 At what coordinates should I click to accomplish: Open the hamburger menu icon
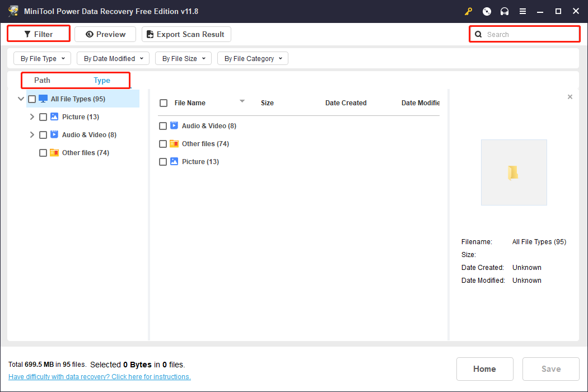522,11
